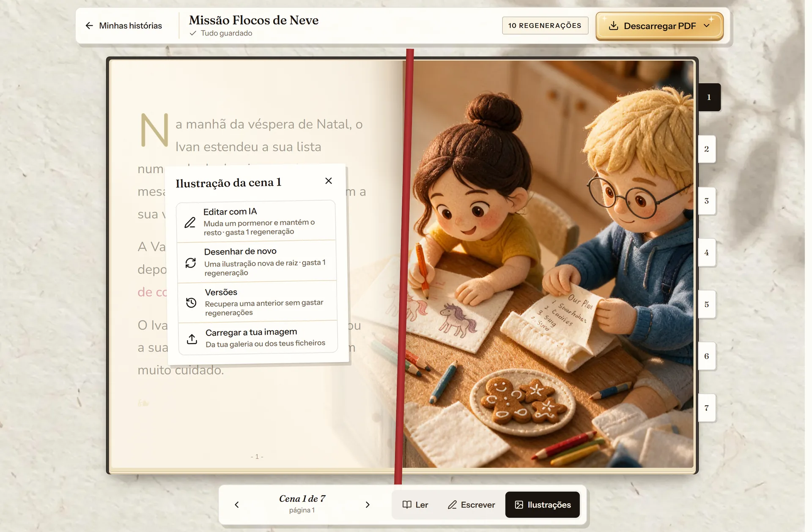The height and width of the screenshot is (532, 812).
Task: Go to previous scene with left chevron
Action: [x=237, y=505]
